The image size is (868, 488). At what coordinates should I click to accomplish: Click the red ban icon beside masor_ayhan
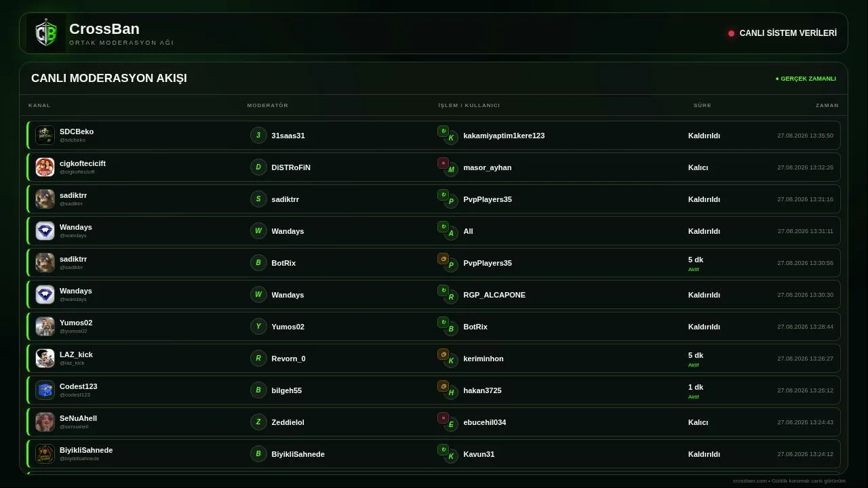443,163
